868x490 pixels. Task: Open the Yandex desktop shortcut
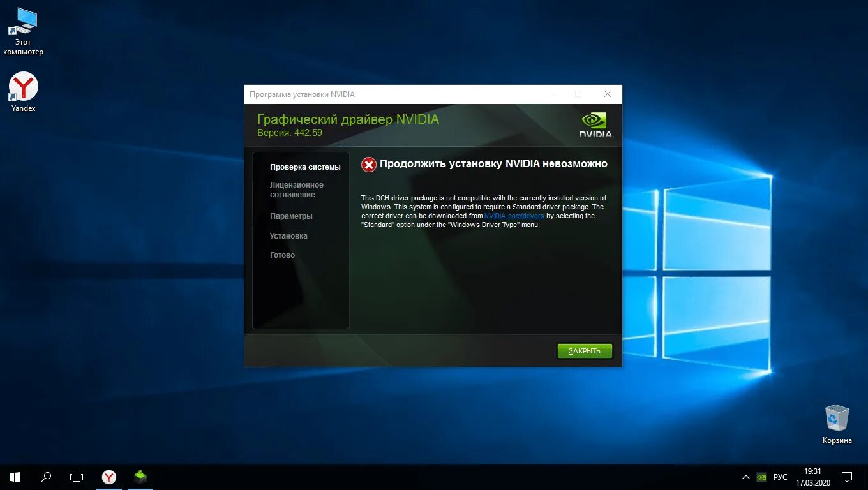24,92
